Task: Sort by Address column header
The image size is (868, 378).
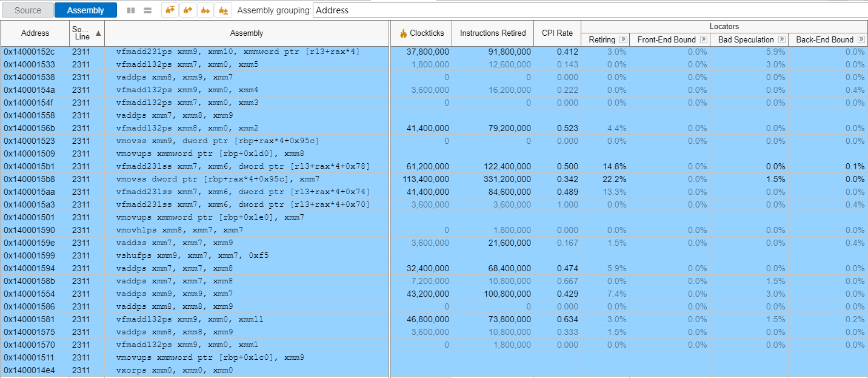Action: coord(35,33)
